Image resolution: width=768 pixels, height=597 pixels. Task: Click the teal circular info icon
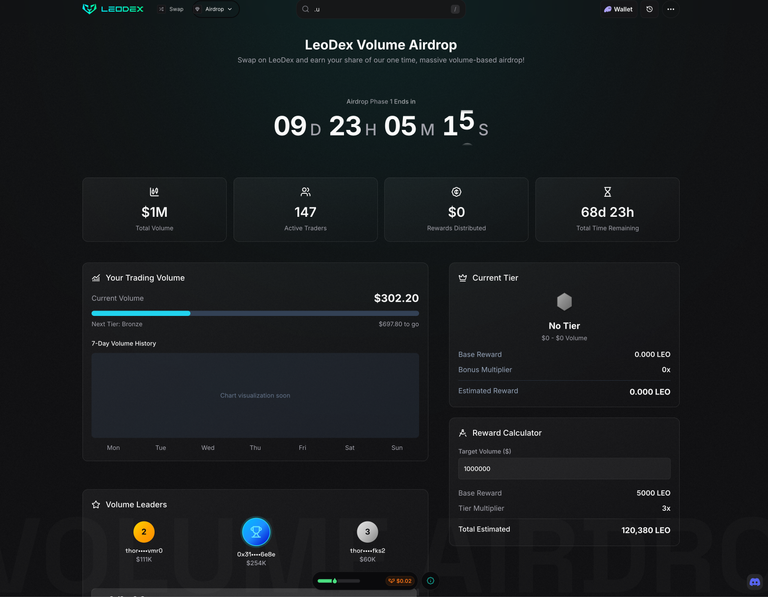pos(430,581)
